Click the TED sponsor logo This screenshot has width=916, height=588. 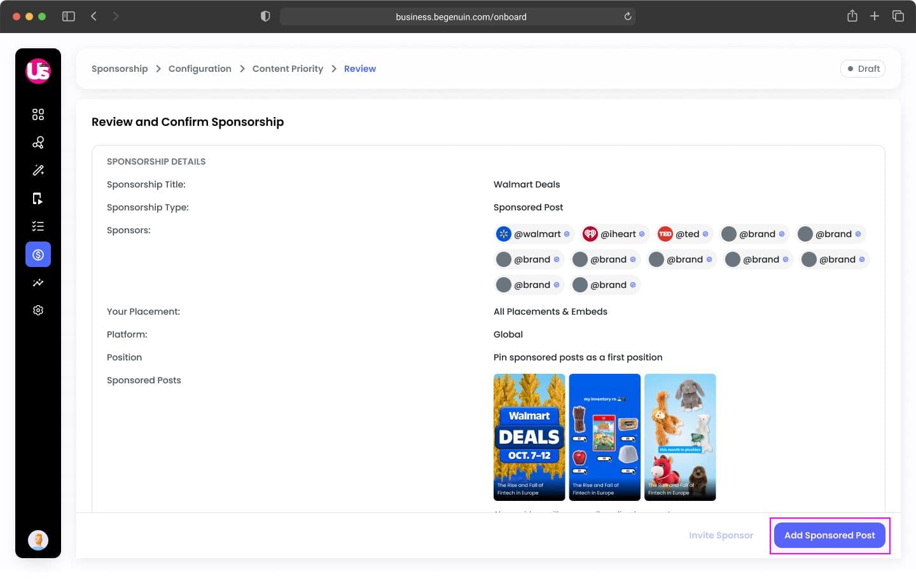tap(665, 234)
